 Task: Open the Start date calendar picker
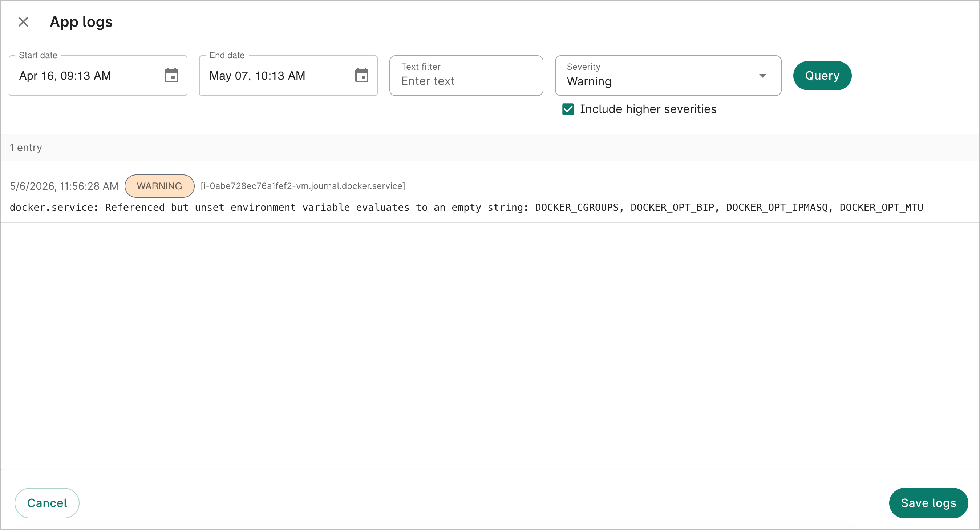point(171,75)
